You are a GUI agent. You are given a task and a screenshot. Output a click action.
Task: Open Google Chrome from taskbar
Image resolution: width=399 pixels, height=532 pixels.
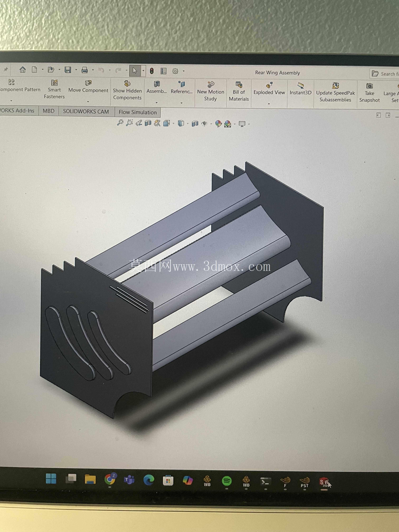(110, 479)
